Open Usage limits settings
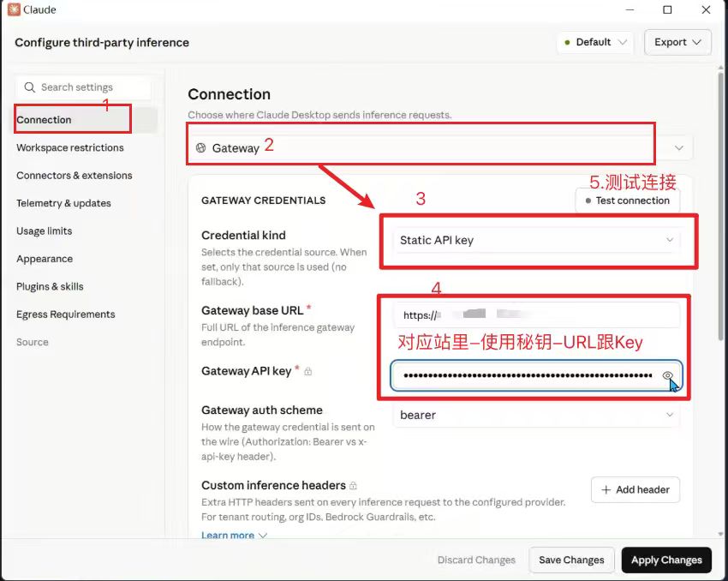728x581 pixels. click(x=44, y=231)
